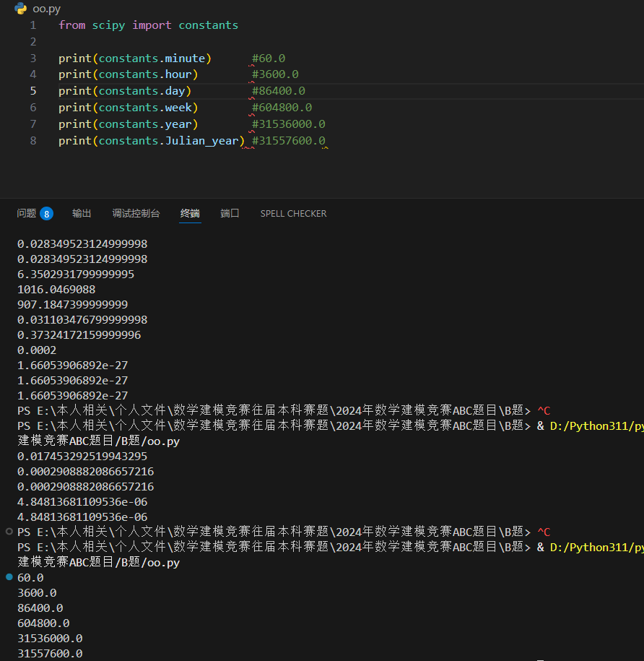Click the print(constants.Julian_year) code line
Viewport: 644px width, 661px height.
click(152, 141)
